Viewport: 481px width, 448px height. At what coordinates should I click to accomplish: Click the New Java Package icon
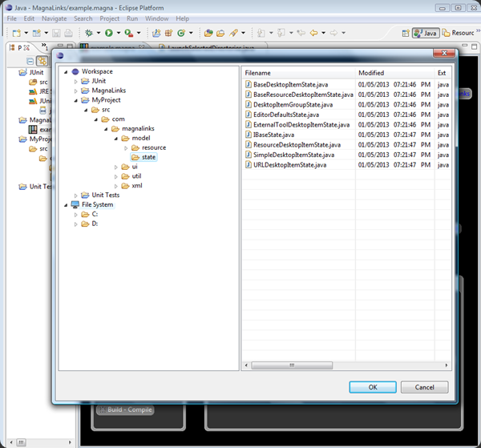168,33
